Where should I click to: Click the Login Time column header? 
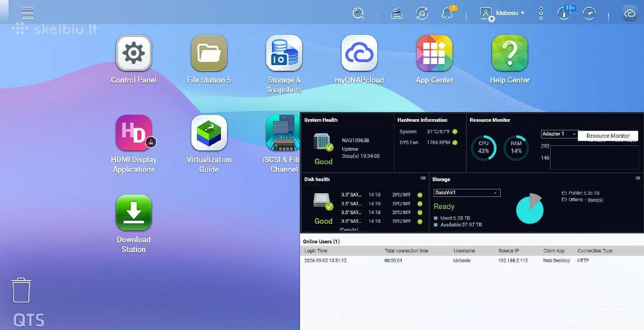tap(316, 251)
